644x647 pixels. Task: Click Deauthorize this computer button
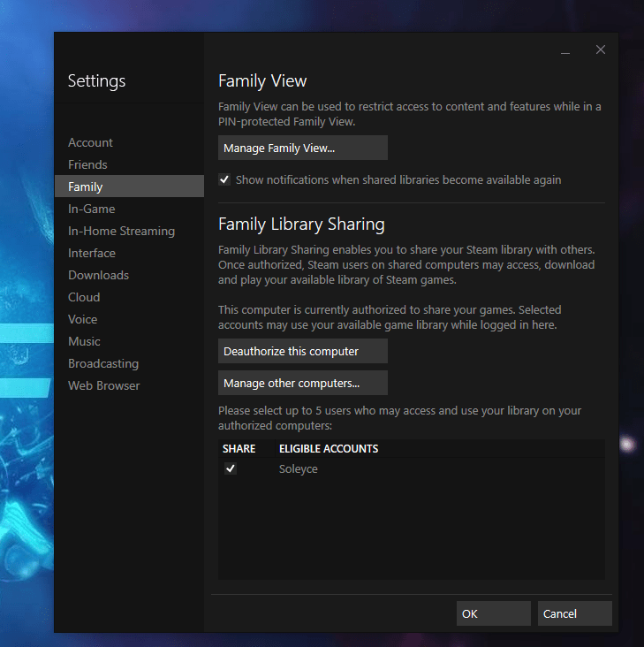click(x=303, y=351)
